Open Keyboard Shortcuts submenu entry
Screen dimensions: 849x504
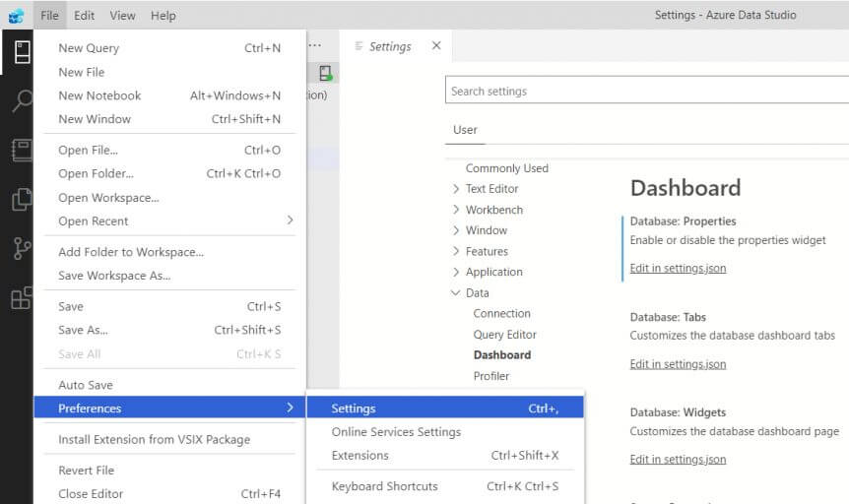coord(445,486)
